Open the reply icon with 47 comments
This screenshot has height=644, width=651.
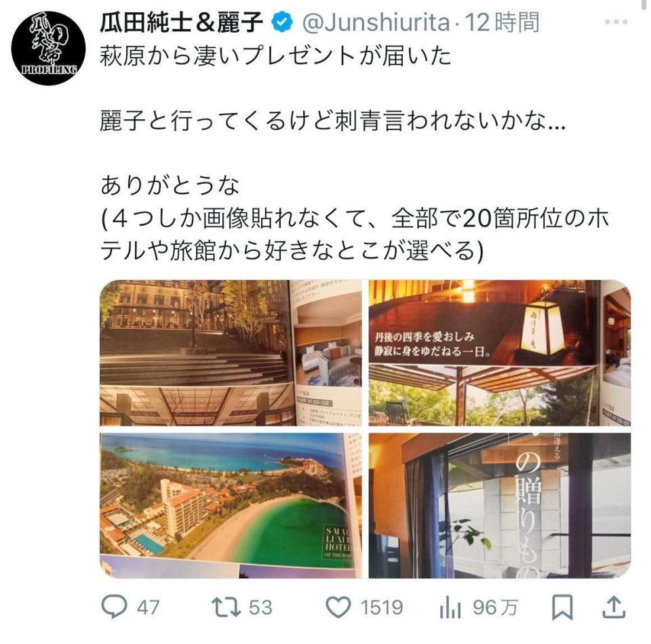114,607
